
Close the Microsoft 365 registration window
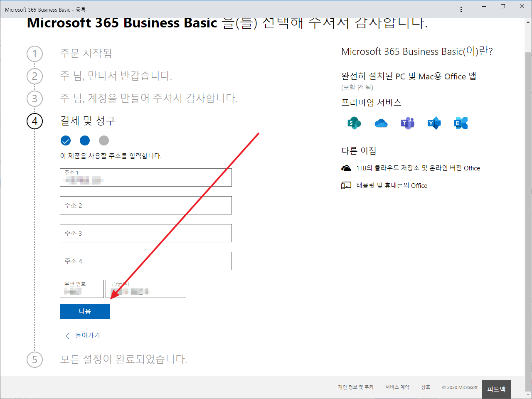(x=522, y=6)
